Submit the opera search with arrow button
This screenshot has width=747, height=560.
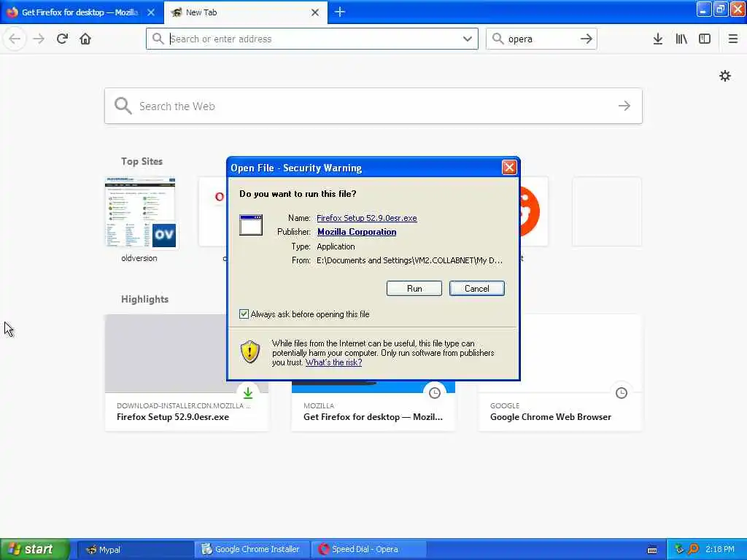[587, 39]
